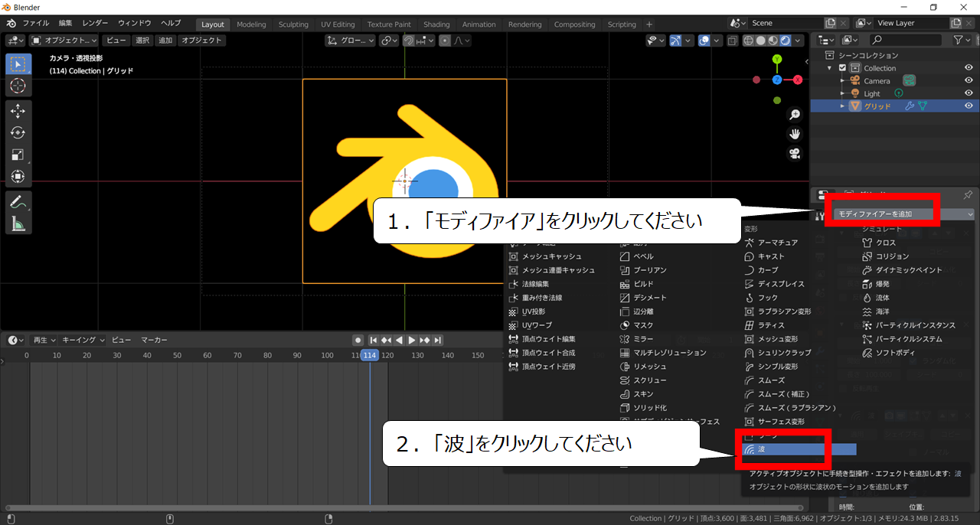The width and height of the screenshot is (980, 525).
Task: Open transform orientation グロー dropdown
Action: 350,41
